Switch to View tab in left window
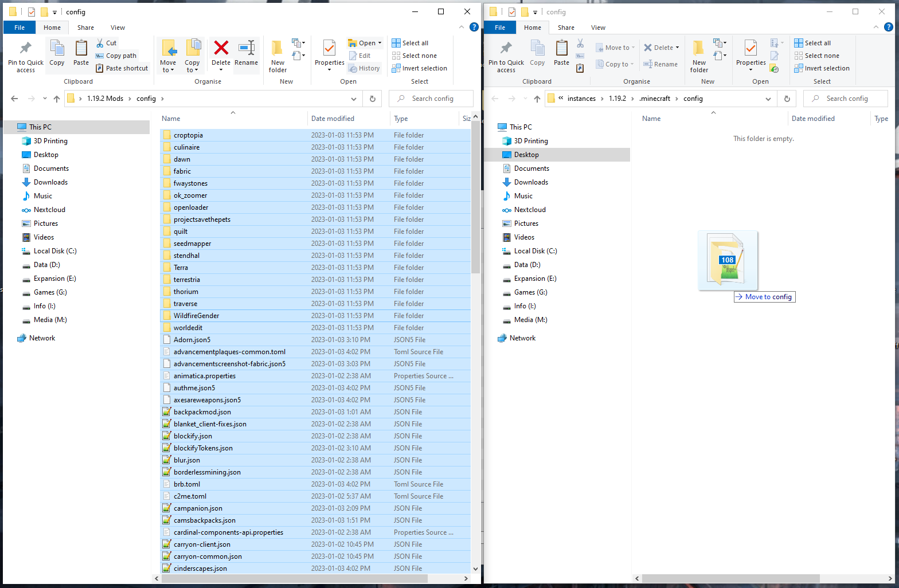899x588 pixels. pos(118,28)
